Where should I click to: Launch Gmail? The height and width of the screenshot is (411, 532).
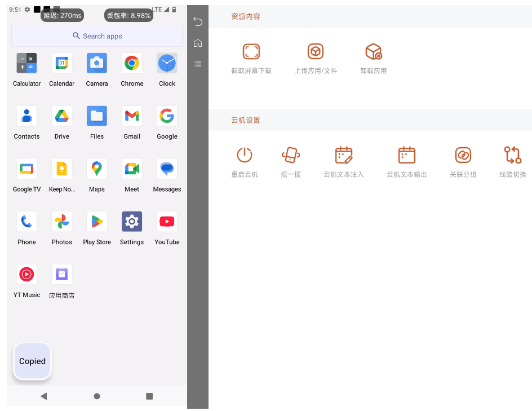pos(132,116)
